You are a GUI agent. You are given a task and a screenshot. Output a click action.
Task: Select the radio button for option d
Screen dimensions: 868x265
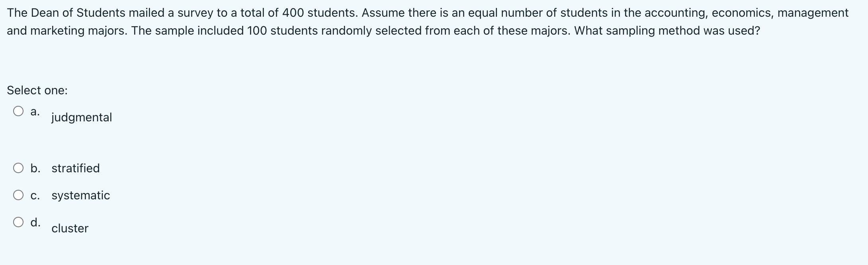click(18, 223)
